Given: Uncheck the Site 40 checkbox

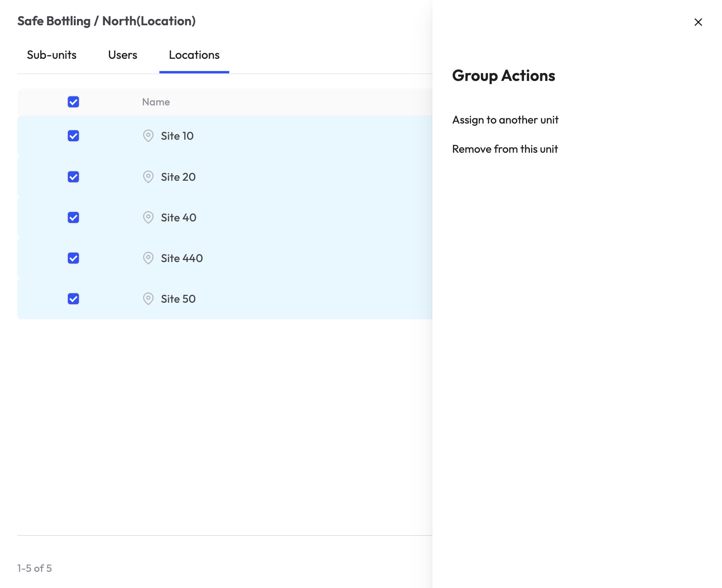Looking at the screenshot, I should point(73,217).
